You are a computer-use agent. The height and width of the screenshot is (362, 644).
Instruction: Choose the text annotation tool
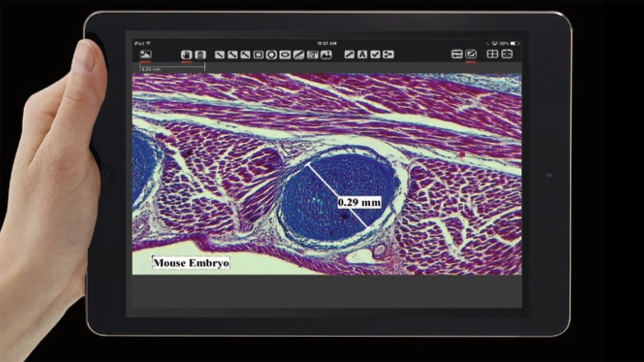click(362, 54)
